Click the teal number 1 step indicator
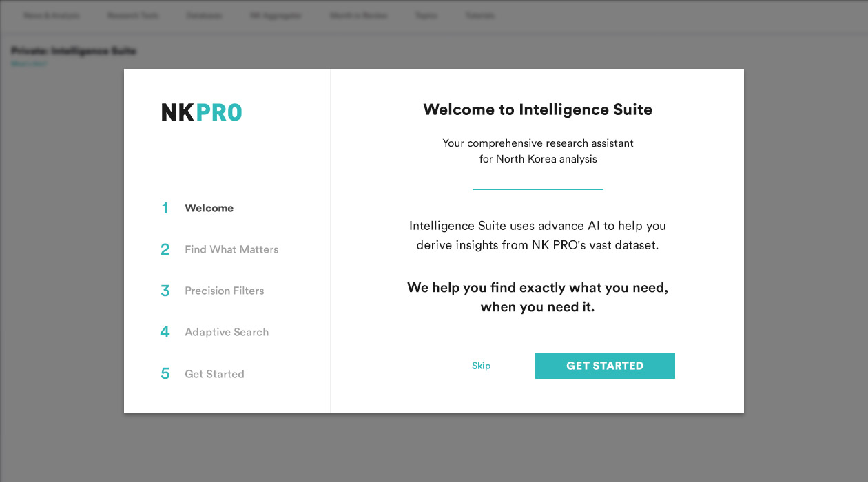This screenshot has width=868, height=482. click(165, 208)
